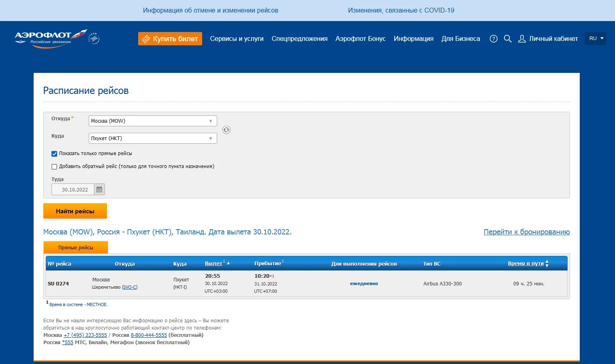Click the Расписание рейсов heading

coord(86,91)
